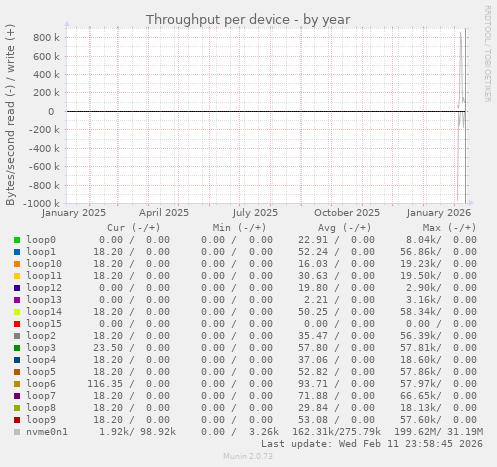Select the nvme0n1 device label
Screen dimensions: 497x467
(47, 432)
